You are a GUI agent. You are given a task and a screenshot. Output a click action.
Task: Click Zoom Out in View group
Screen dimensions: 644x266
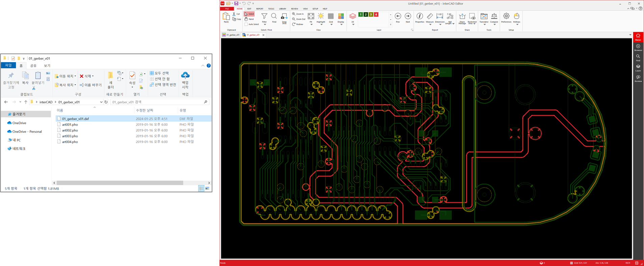(x=299, y=19)
